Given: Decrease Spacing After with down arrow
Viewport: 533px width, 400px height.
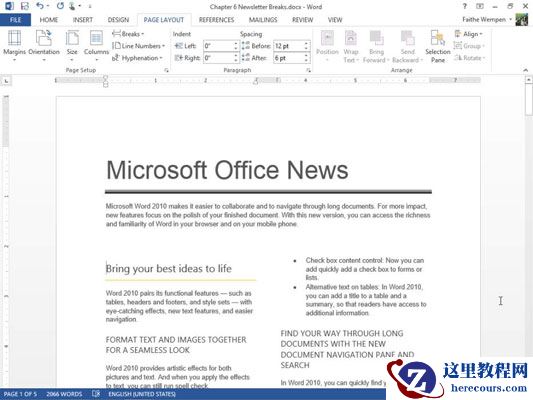Looking at the screenshot, I should (x=307, y=60).
